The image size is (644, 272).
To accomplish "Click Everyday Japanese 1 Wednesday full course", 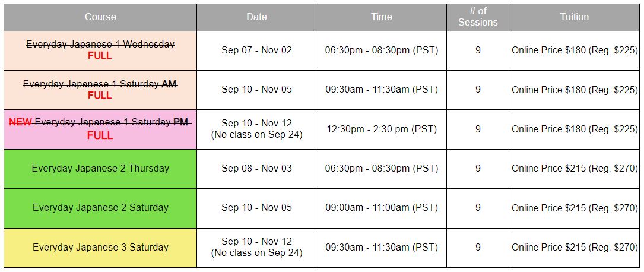I will 100,50.
